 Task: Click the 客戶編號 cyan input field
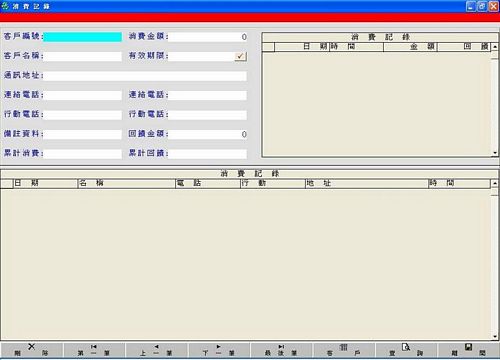[83, 37]
